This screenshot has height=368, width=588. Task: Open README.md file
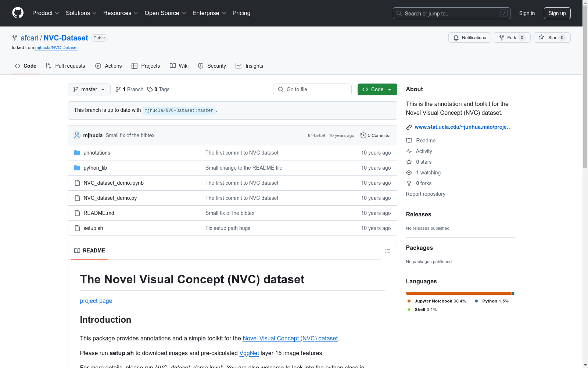[99, 213]
